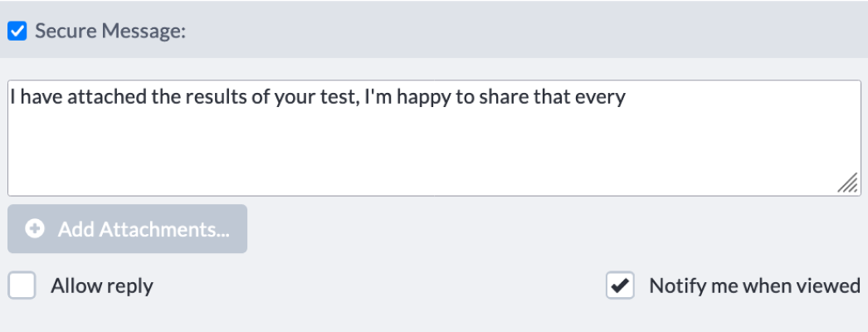Enable the Allow reply checkbox

point(22,286)
